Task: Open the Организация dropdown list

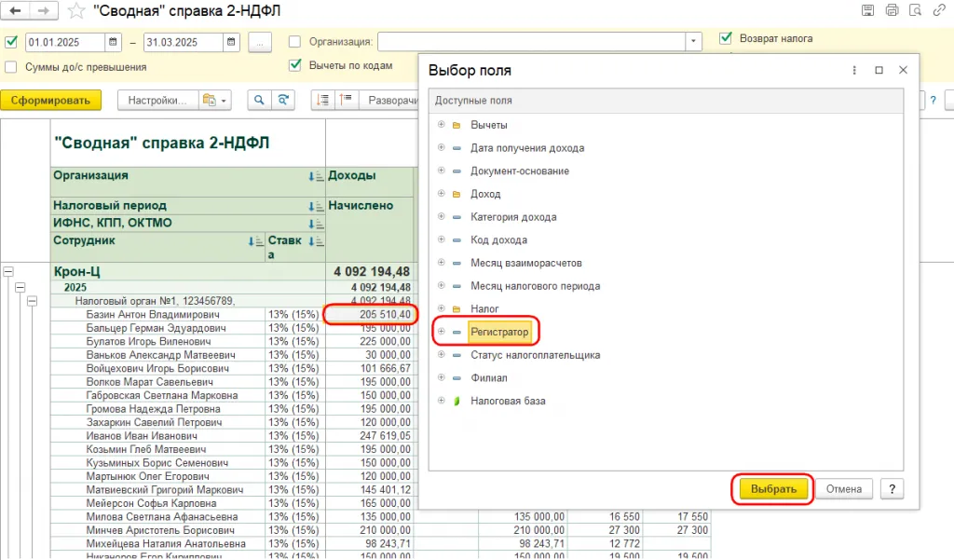Action: point(693,42)
